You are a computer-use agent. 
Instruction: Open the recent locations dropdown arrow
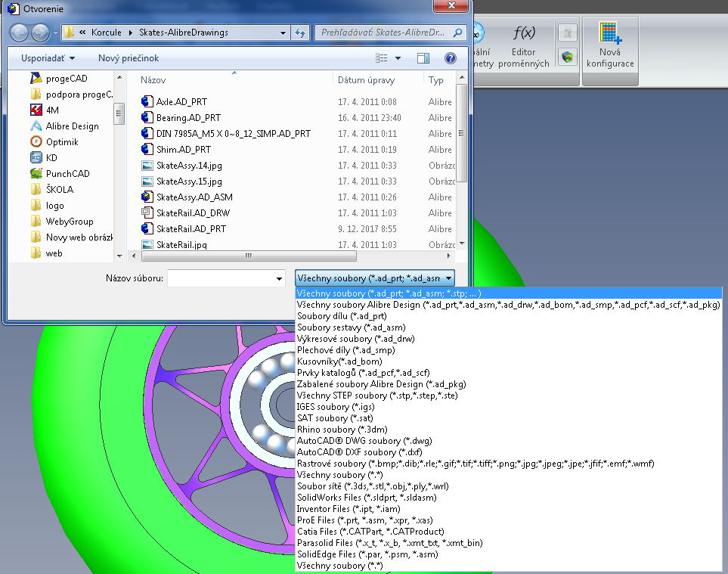tap(56, 33)
